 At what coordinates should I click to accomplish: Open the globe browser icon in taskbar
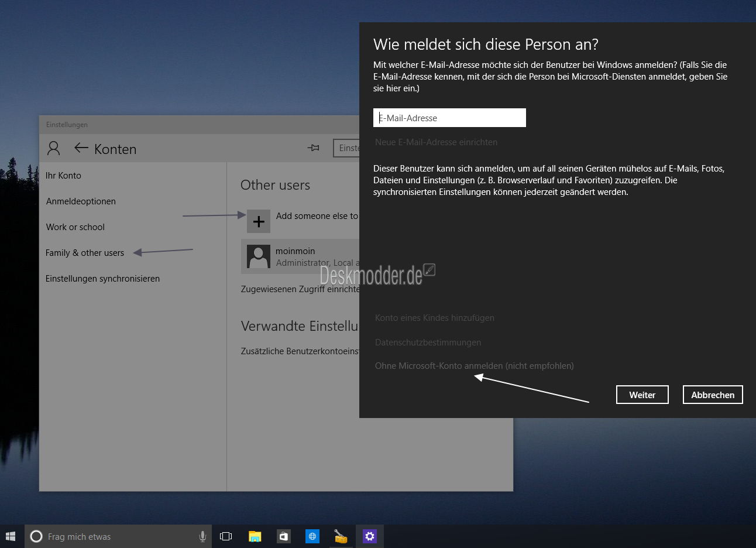tap(312, 536)
